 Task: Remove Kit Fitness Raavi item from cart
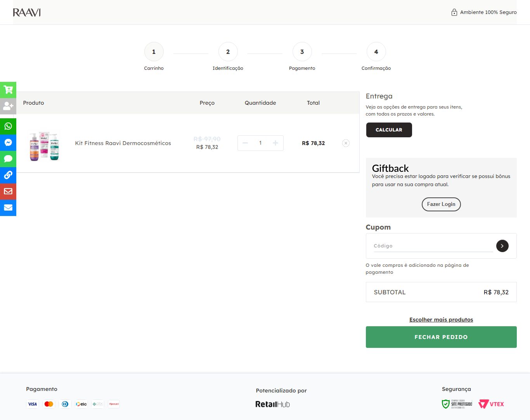346,143
